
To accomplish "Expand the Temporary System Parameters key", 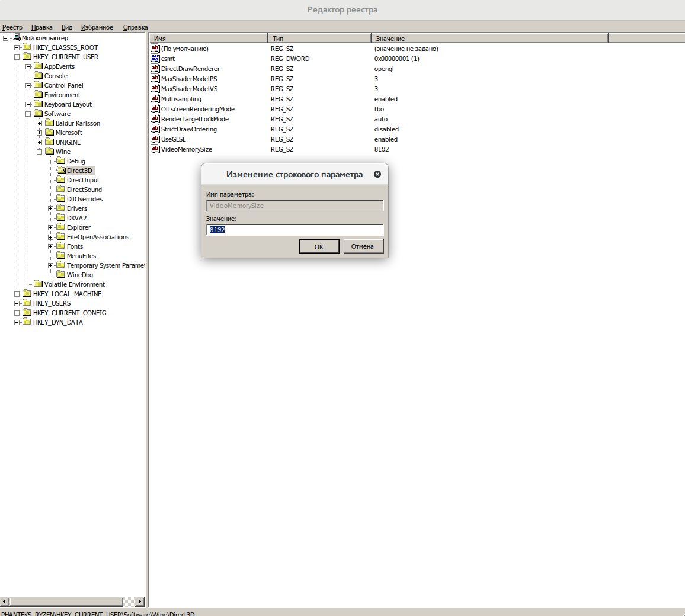I will [x=51, y=265].
